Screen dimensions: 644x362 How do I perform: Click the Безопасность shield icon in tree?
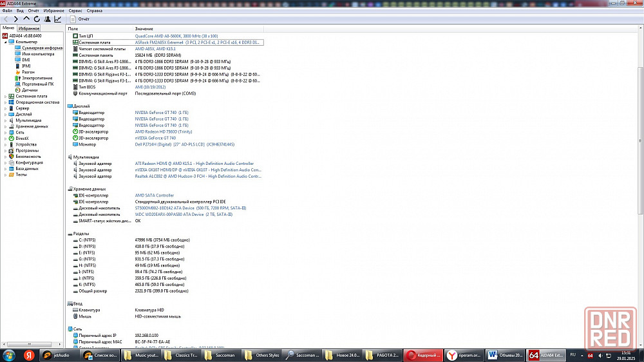point(12,157)
